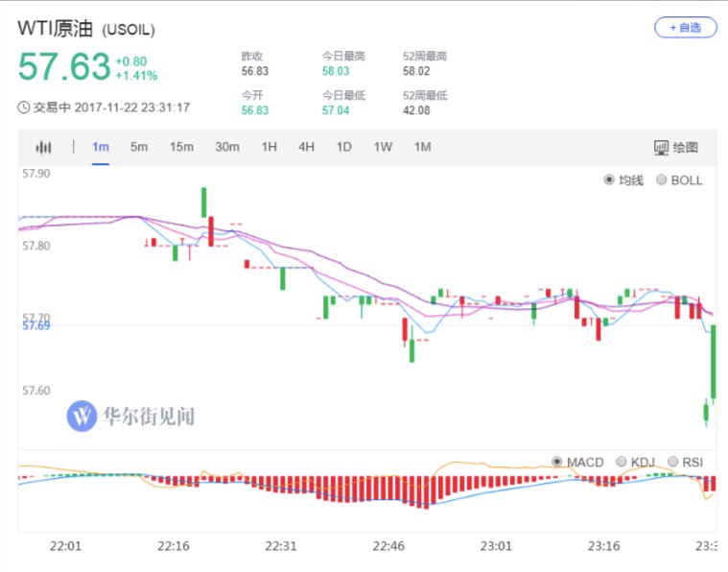Image resolution: width=728 pixels, height=572 pixels.
Task: Click the +1.41% change value
Action: [136, 76]
